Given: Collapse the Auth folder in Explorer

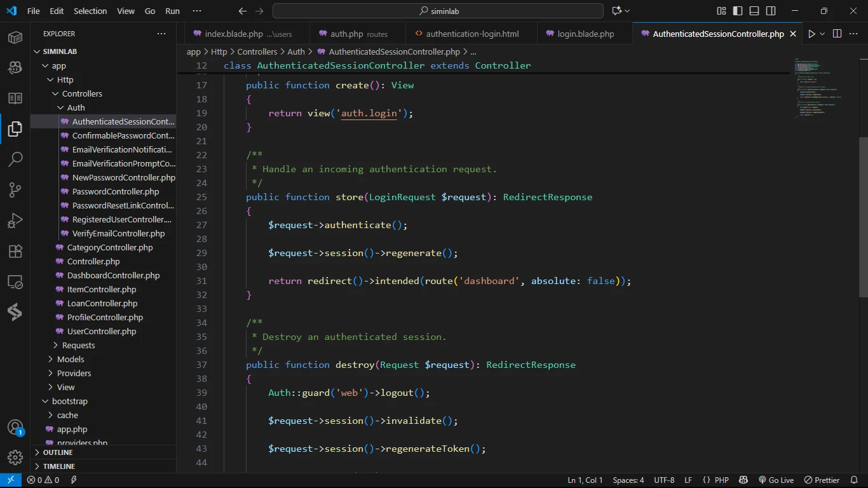Looking at the screenshot, I should [76, 107].
